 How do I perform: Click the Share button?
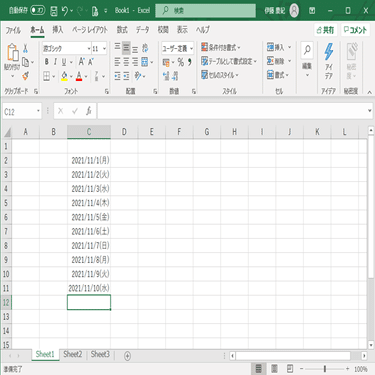pyautogui.click(x=325, y=30)
